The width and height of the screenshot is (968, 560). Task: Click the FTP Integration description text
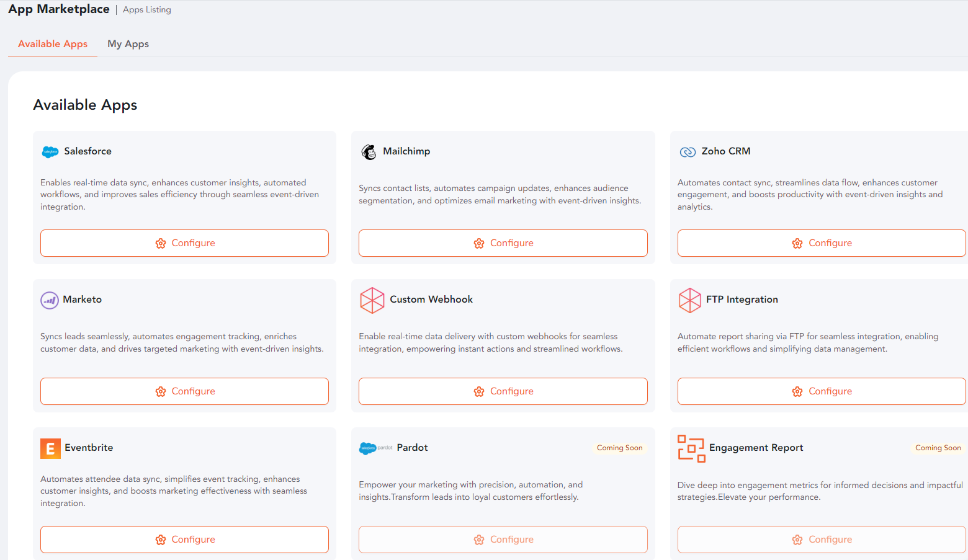[808, 343]
